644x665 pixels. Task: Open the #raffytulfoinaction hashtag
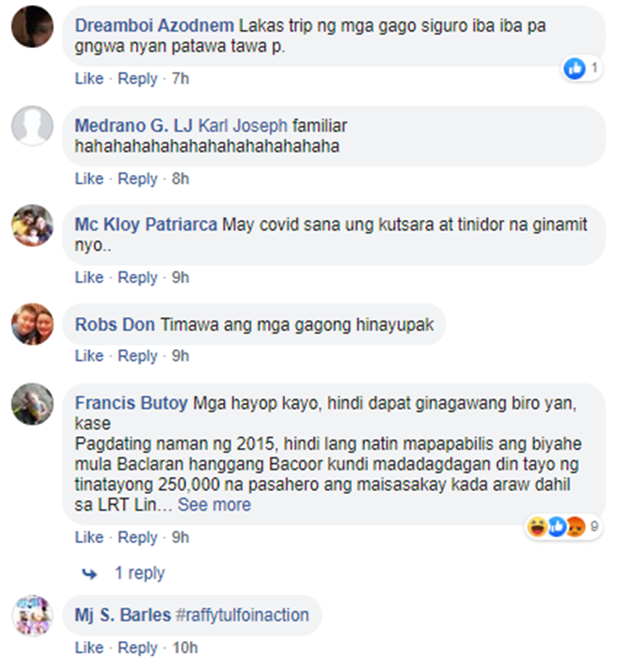(242, 615)
